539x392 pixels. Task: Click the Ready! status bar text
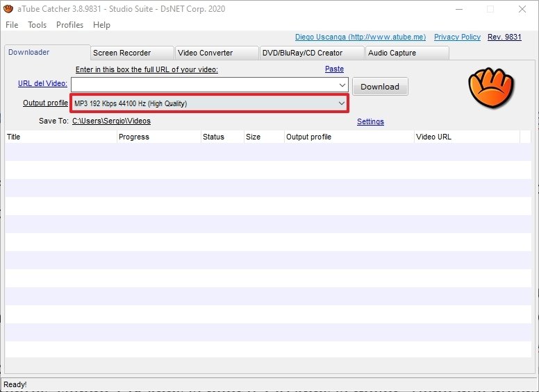click(x=15, y=384)
